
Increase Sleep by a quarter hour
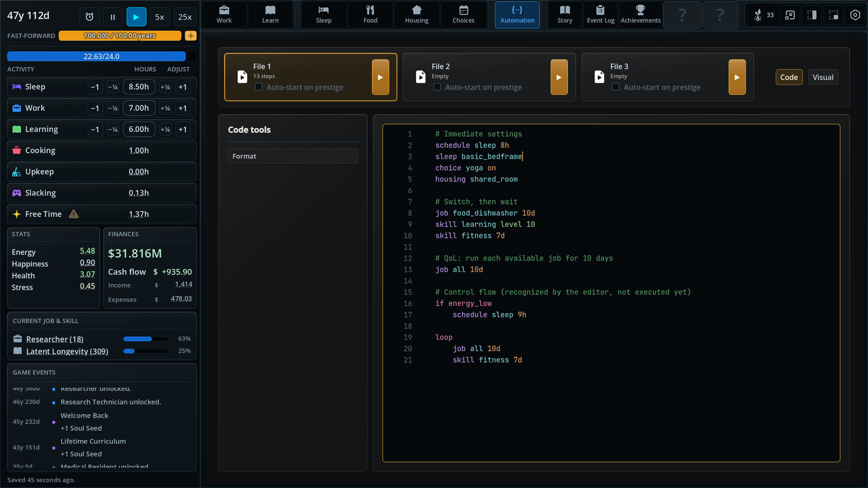pos(165,87)
